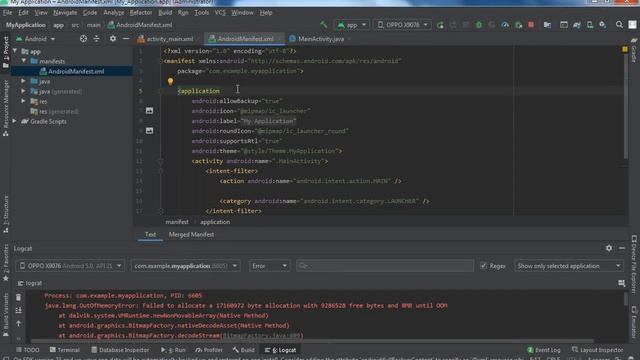Viewport: 640px width, 360px height.
Task: Open the app run configuration dropdown
Action: [x=352, y=25]
